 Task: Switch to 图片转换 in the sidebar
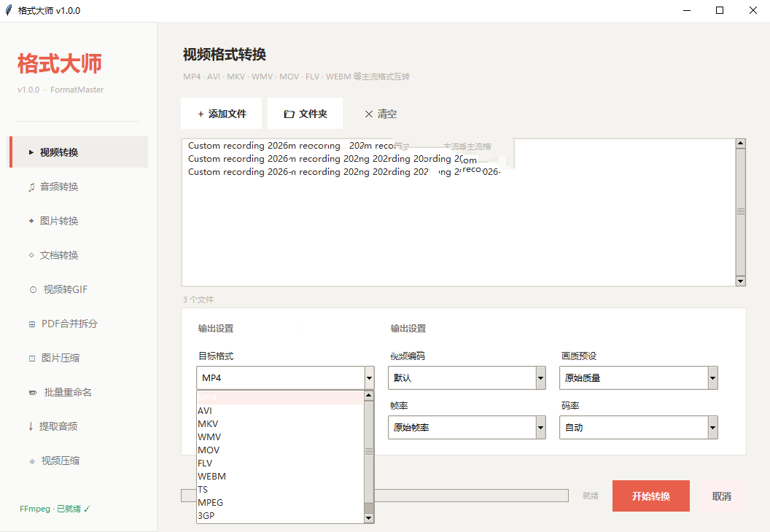click(79, 221)
